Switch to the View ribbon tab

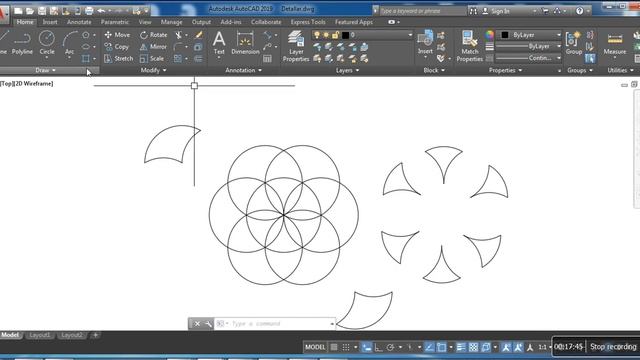click(x=145, y=22)
